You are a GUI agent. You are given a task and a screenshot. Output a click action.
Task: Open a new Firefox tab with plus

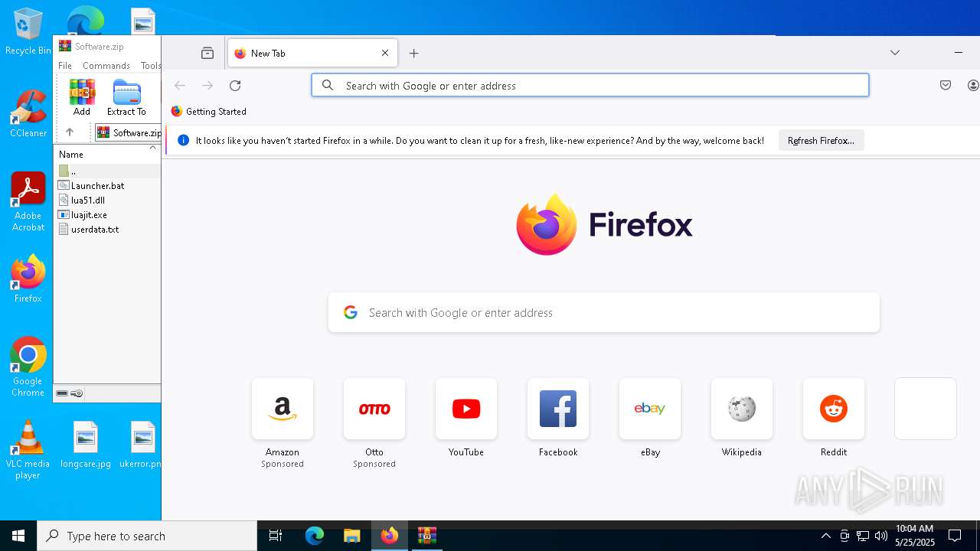click(x=414, y=53)
